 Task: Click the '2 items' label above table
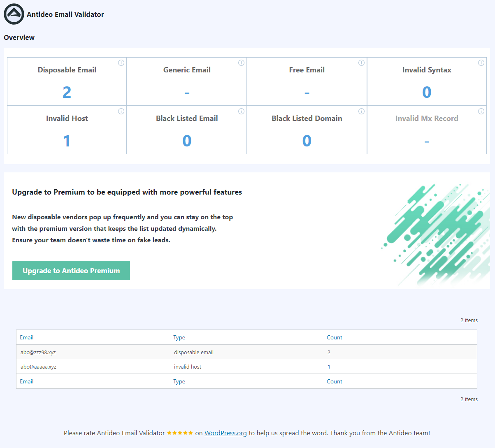point(469,320)
